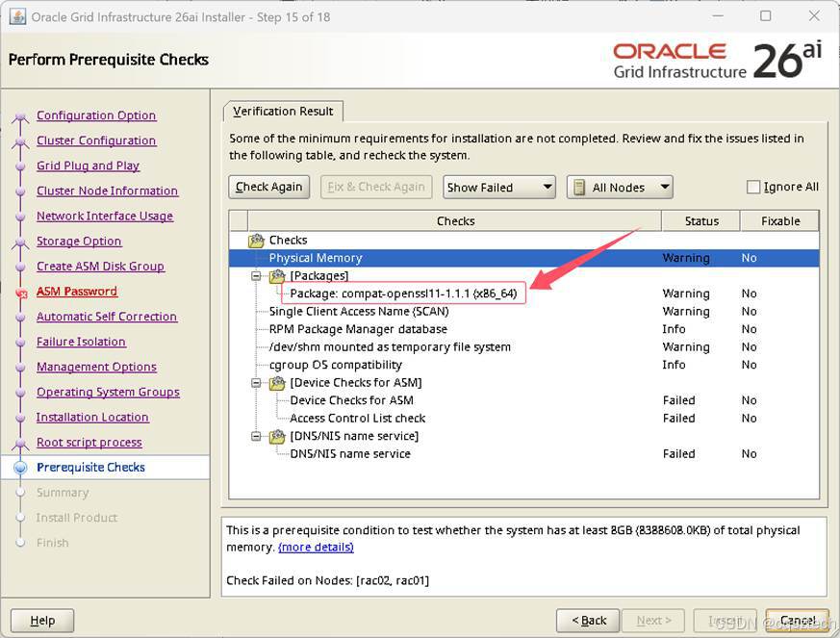This screenshot has height=638, width=840.
Task: Click the 'Check Failed on Nodes: [rac02, rac01]' text
Action: tap(327, 580)
